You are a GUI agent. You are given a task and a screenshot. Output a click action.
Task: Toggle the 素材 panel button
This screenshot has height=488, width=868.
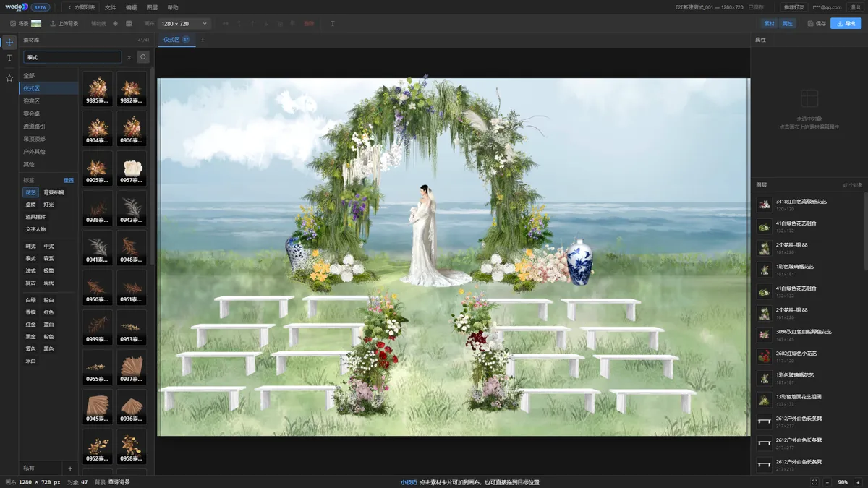770,24
